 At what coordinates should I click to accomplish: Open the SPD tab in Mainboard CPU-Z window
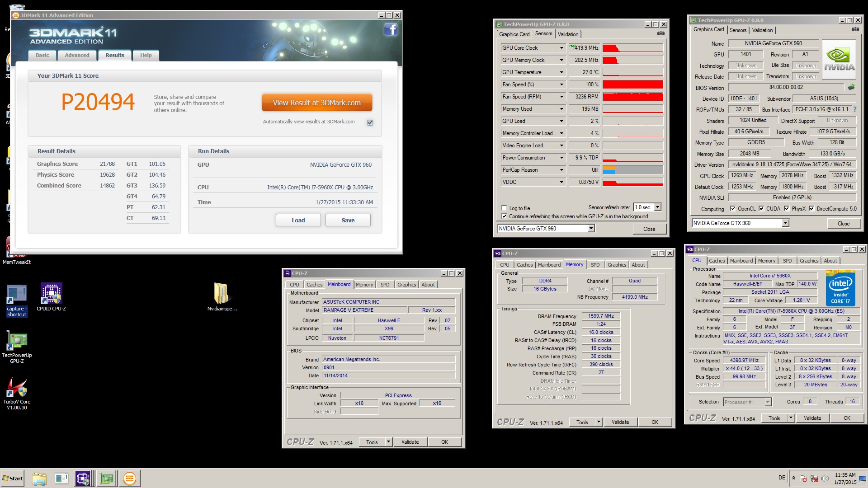pos(385,285)
